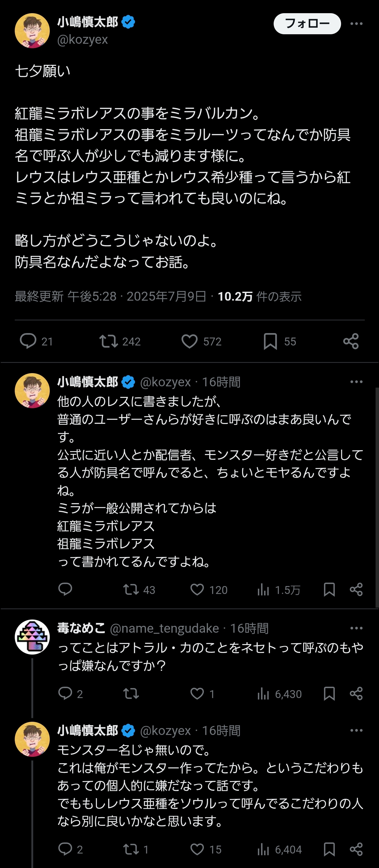The image size is (379, 868).
Task: Open @name_tengudake profile link
Action: pyautogui.click(x=164, y=628)
